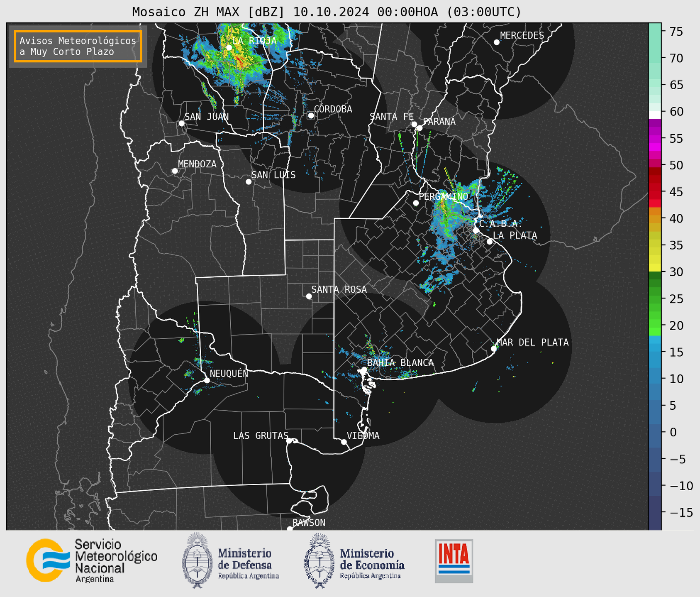700x597 pixels.
Task: Click the INTA logo
Action: 454,561
